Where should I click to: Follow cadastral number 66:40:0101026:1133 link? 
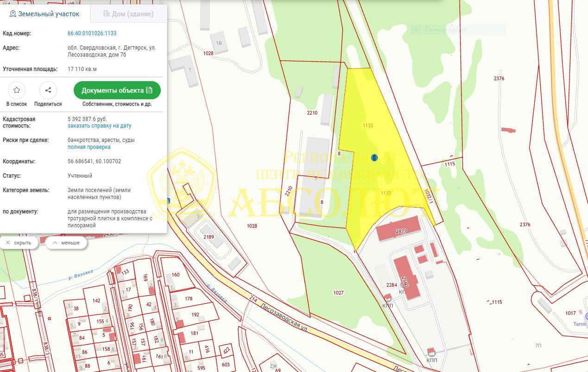(92, 33)
